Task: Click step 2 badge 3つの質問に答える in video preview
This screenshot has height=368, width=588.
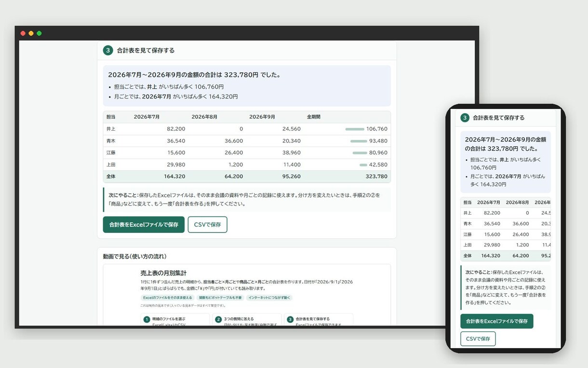Action: click(x=218, y=319)
